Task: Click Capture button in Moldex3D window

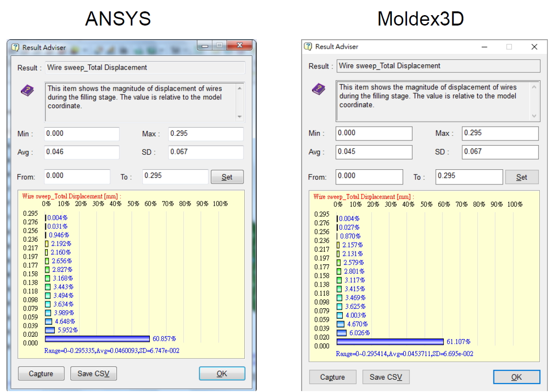Action: click(x=332, y=377)
